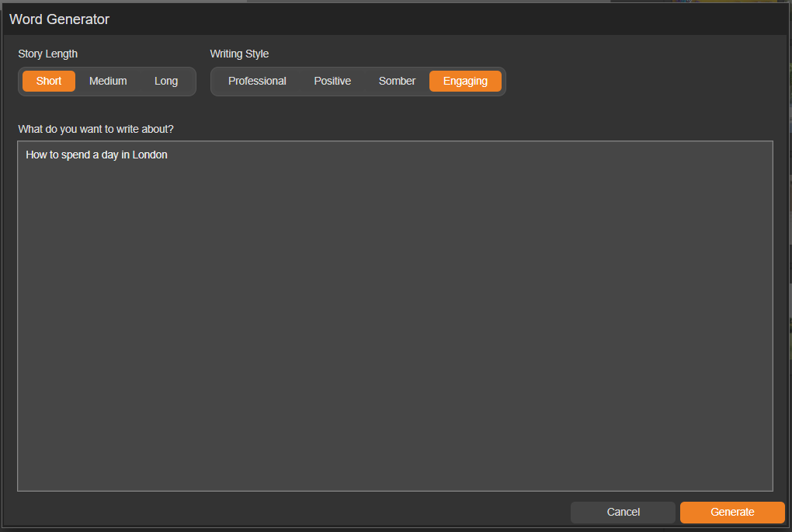Choose the Engaging writing style
Image resolution: width=792 pixels, height=532 pixels.
click(465, 81)
